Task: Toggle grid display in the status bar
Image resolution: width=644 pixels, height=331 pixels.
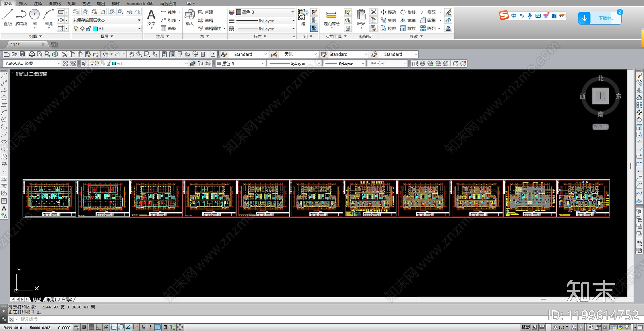Action: [91, 327]
